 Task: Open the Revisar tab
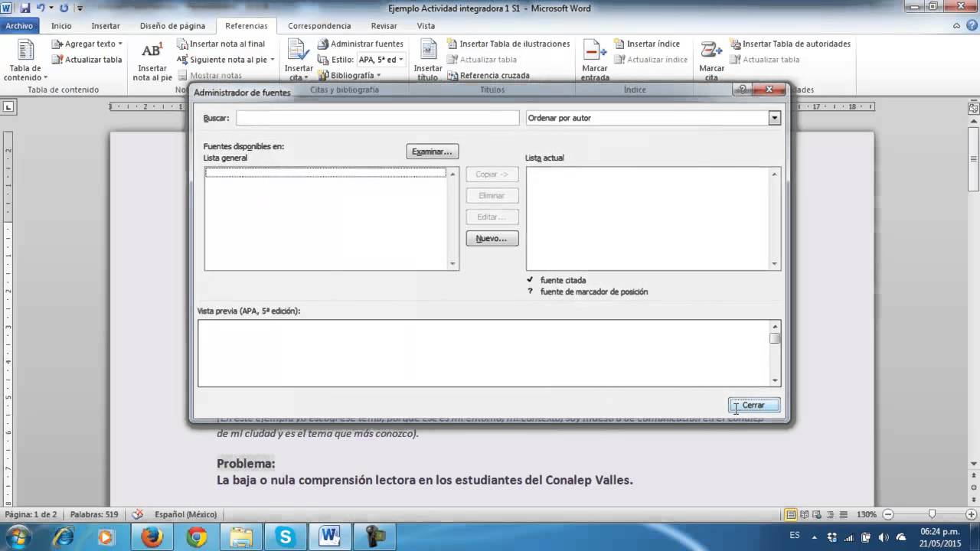point(384,26)
